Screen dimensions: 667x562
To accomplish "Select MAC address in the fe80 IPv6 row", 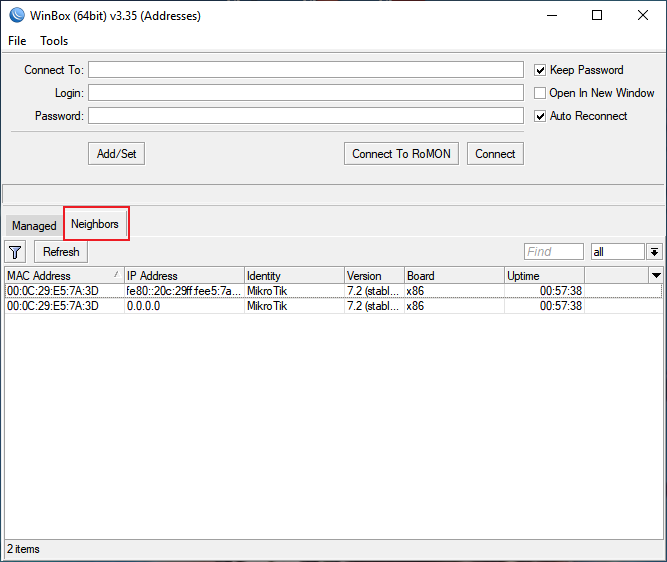I will tap(53, 291).
